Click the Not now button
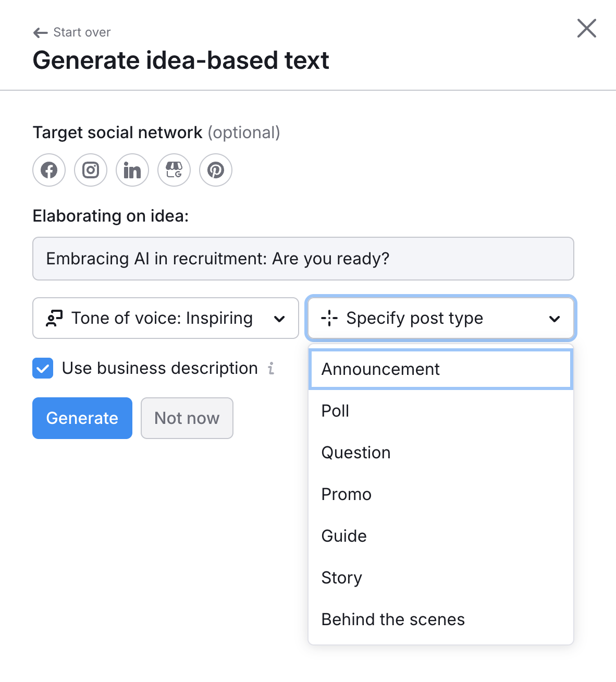Screen dimensions: 616x682 click(x=187, y=418)
